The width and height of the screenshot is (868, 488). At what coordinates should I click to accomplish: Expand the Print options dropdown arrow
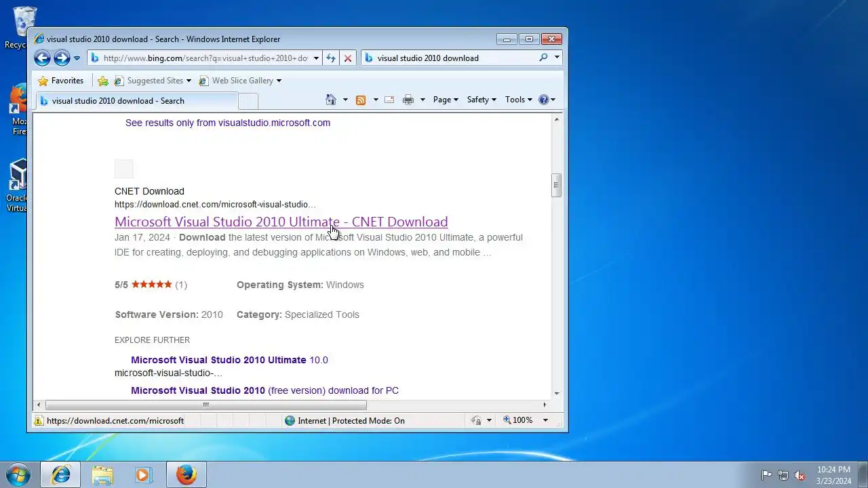[422, 100]
